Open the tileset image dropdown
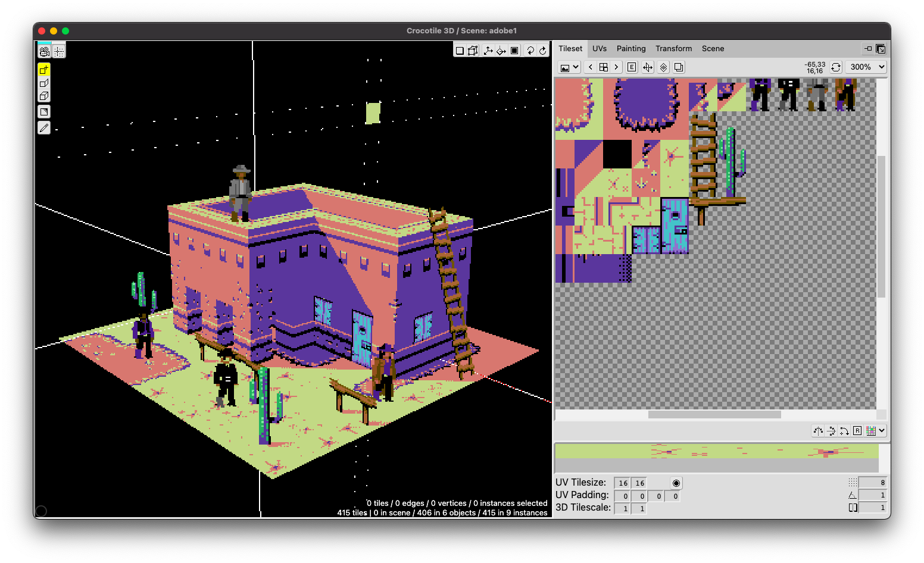This screenshot has width=924, height=563. 569,67
